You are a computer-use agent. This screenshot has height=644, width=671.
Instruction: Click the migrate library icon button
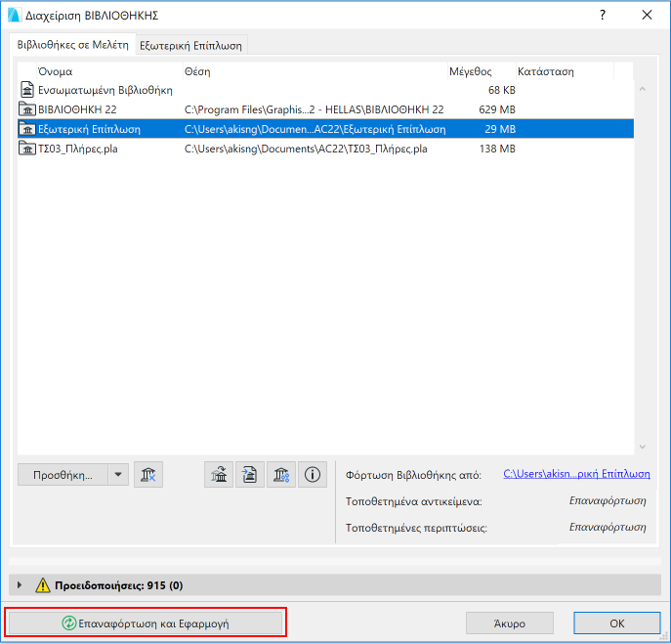[219, 474]
